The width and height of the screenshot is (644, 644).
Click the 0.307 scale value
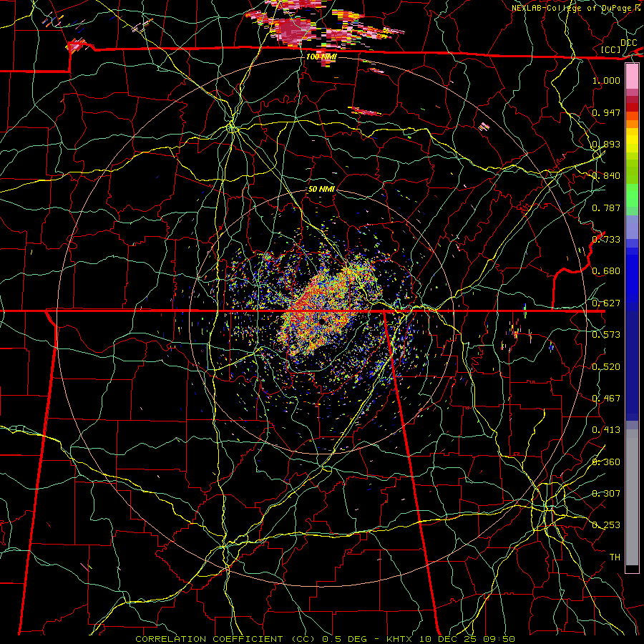point(606,494)
